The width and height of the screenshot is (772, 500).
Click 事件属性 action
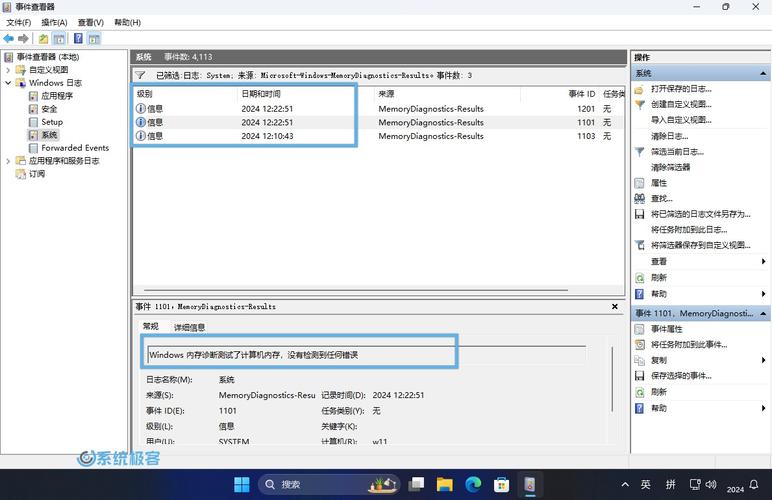tap(667, 329)
